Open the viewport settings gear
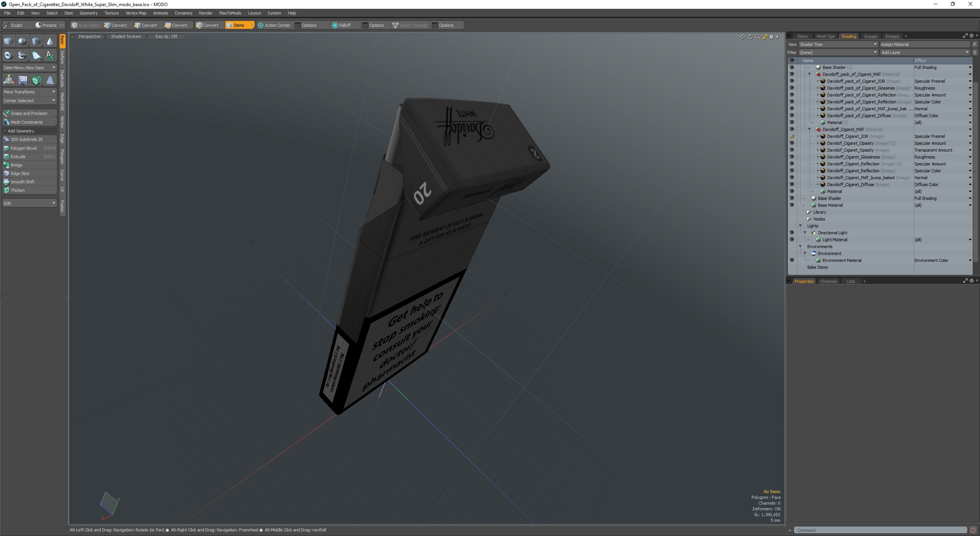This screenshot has height=536, width=980. (771, 37)
